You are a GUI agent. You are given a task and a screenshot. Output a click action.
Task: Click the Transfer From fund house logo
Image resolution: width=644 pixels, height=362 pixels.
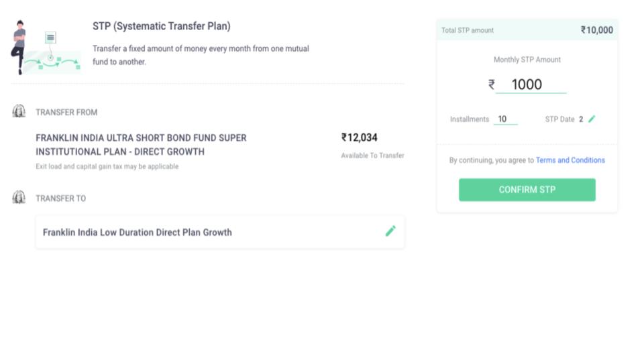19,111
